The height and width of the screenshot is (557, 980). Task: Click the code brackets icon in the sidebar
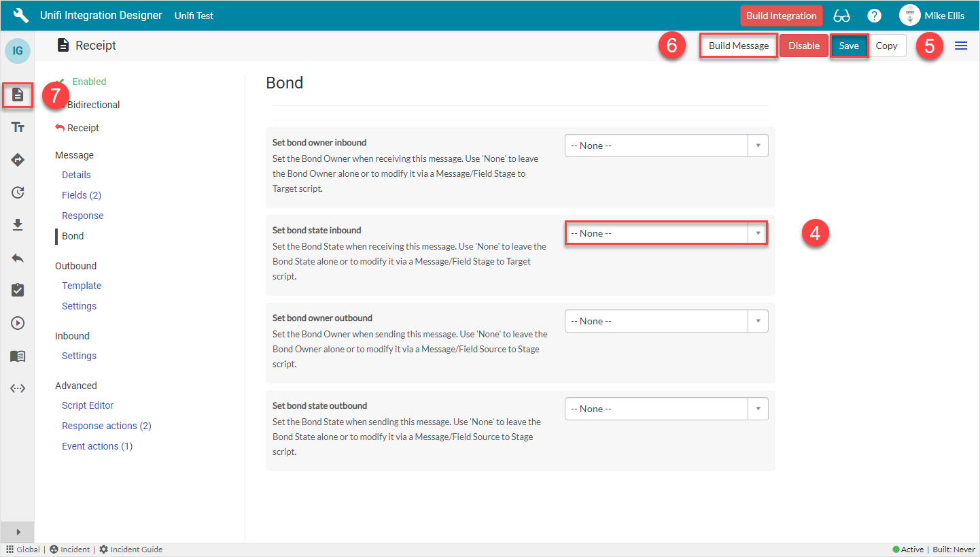(x=17, y=388)
